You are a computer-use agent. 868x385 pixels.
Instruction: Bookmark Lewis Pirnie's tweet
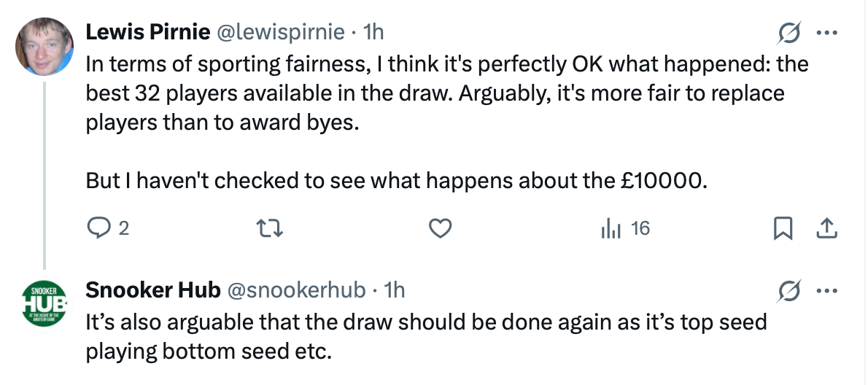782,229
